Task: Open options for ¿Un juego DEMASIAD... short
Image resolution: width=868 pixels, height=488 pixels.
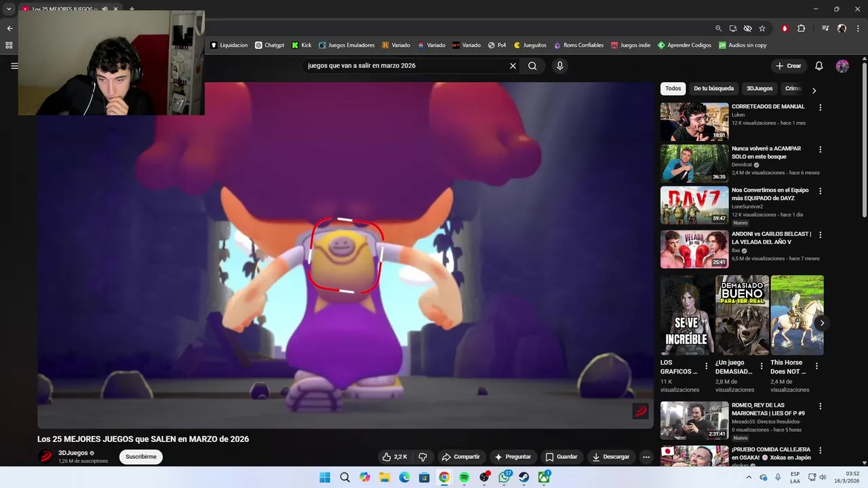Action: tap(761, 366)
